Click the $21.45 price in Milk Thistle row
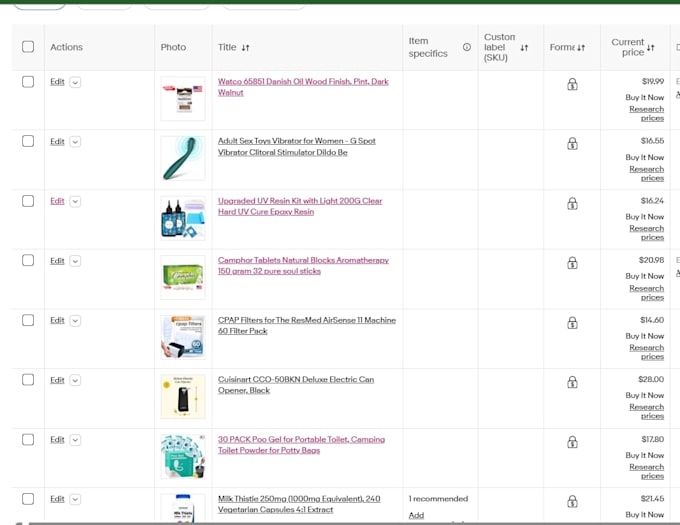This screenshot has width=680, height=525. pyautogui.click(x=652, y=499)
